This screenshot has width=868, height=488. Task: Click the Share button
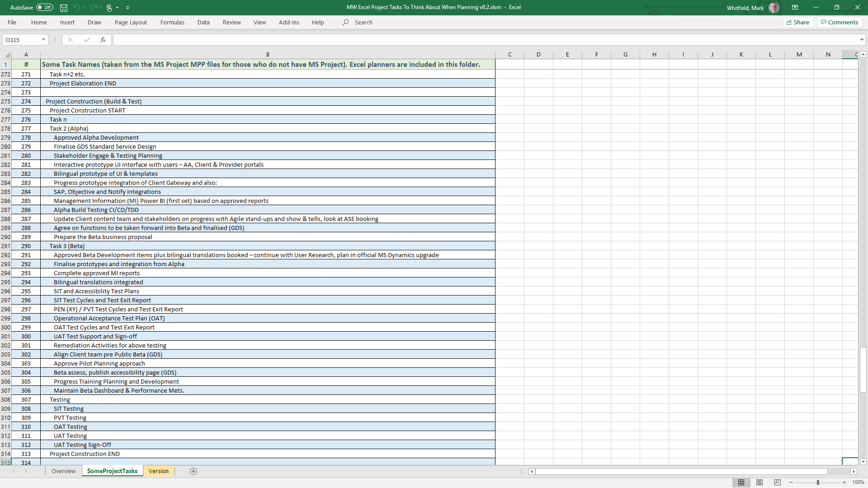coord(798,22)
